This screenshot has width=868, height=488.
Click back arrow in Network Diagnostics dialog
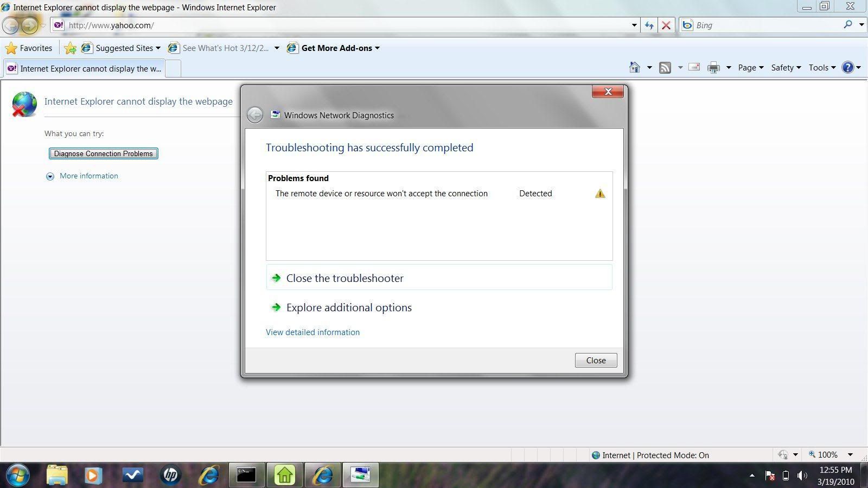255,114
